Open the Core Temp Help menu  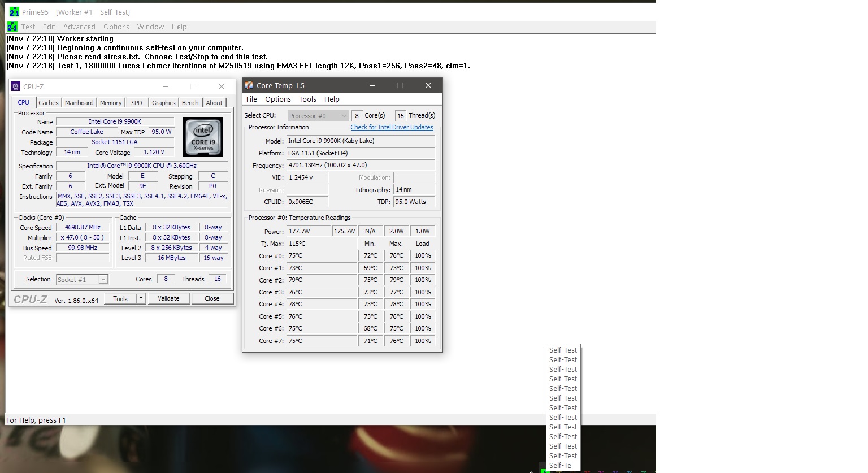click(332, 99)
